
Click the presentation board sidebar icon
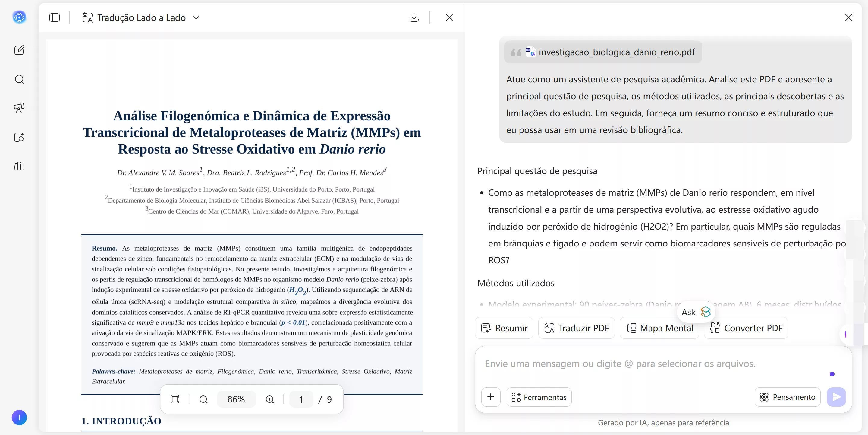(19, 108)
